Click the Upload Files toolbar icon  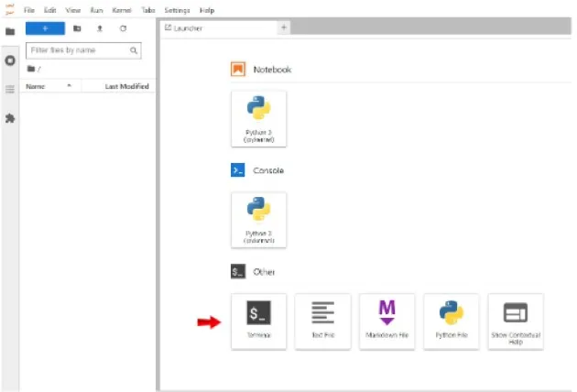point(100,28)
